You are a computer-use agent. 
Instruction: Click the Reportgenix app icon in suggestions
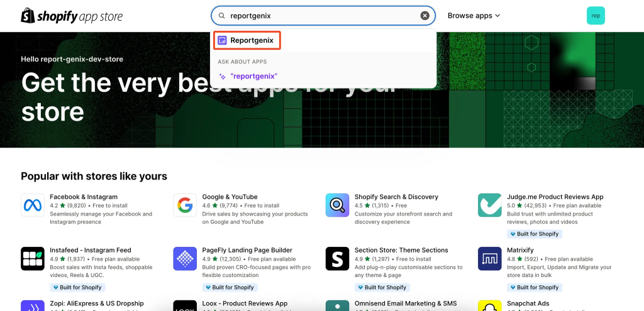point(222,40)
